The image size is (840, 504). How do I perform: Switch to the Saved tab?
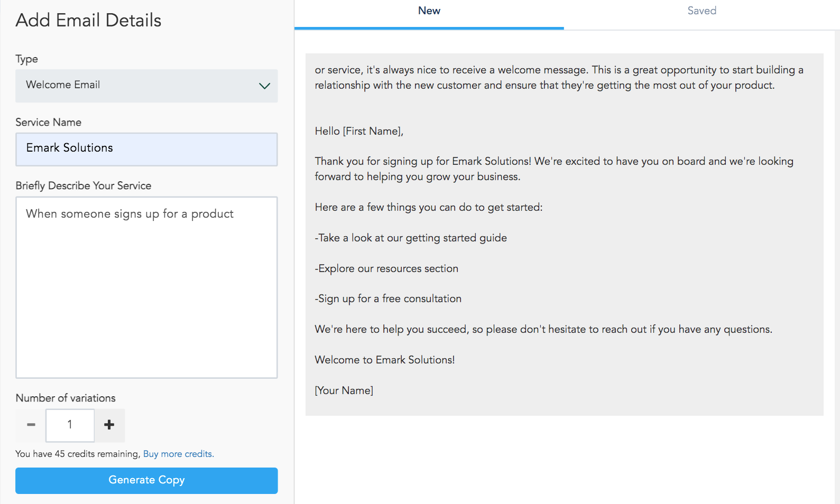(x=701, y=11)
